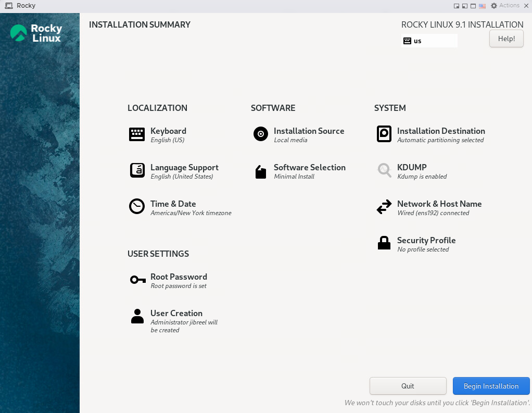Click 'English (US)' keyboard status text

pos(167,140)
